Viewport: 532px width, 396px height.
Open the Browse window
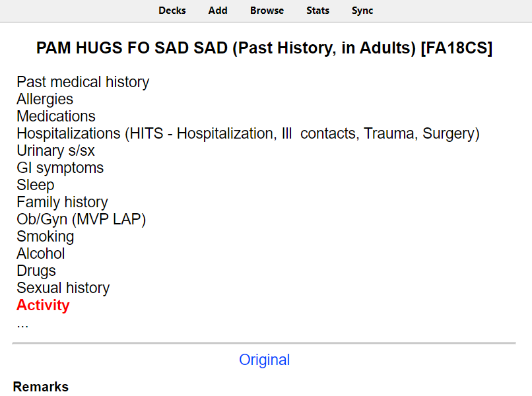point(267,11)
